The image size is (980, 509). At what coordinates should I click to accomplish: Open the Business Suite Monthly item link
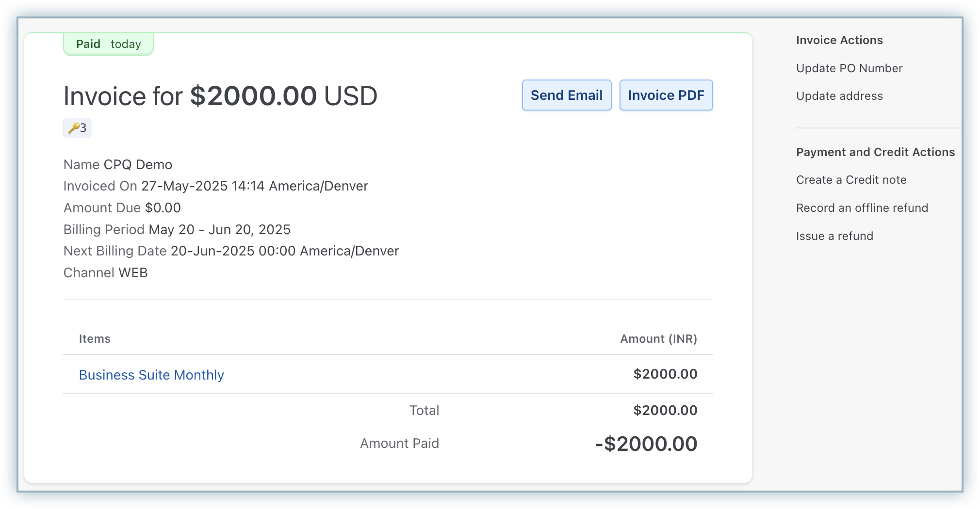[x=151, y=375]
